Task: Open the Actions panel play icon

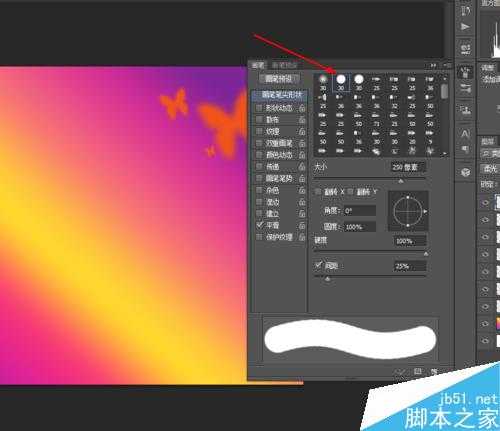Action: [465, 27]
